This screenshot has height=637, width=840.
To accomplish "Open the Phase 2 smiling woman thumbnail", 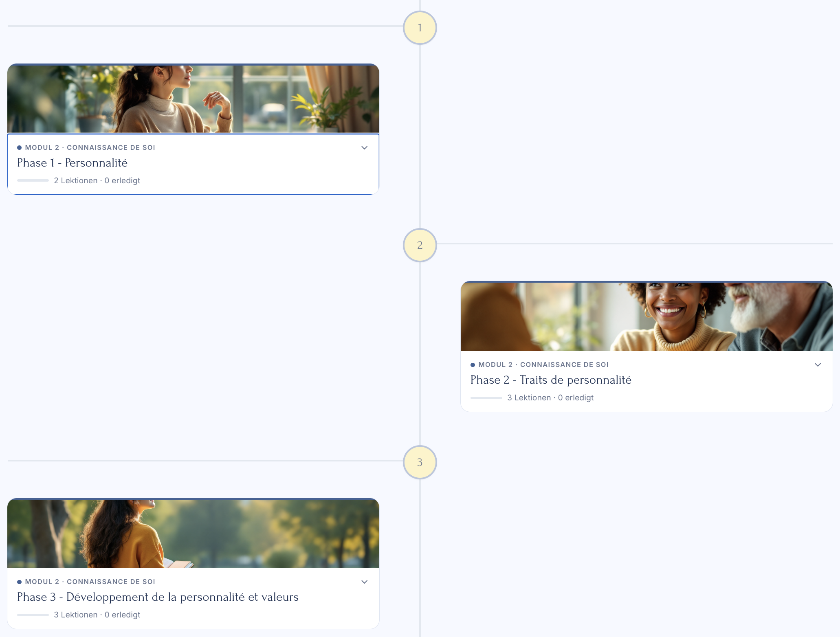I will coord(646,316).
